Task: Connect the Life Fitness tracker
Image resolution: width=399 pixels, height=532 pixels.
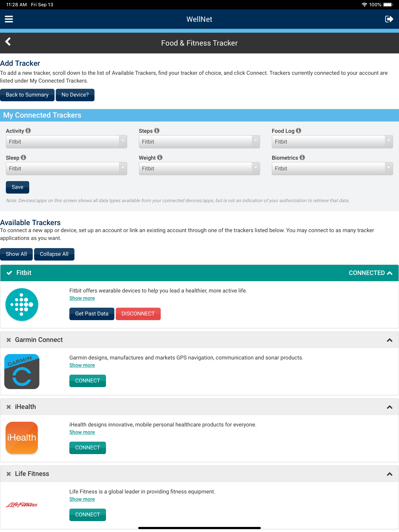Action: click(x=88, y=515)
